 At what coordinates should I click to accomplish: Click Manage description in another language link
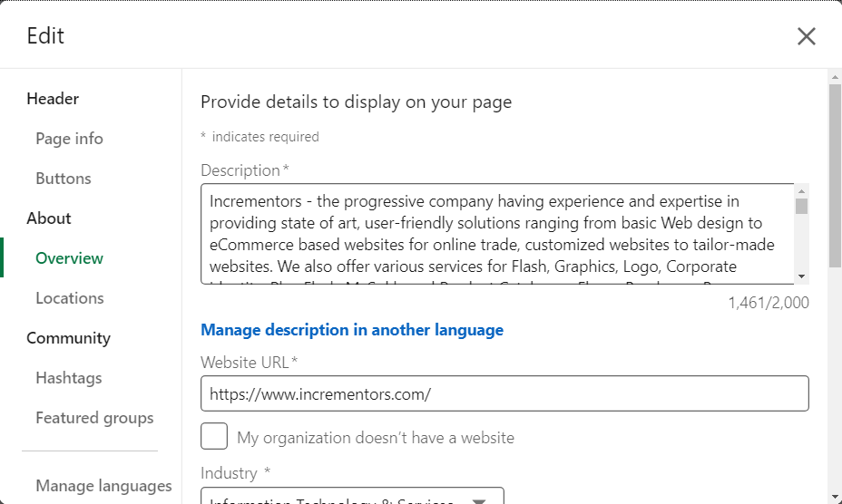[352, 330]
